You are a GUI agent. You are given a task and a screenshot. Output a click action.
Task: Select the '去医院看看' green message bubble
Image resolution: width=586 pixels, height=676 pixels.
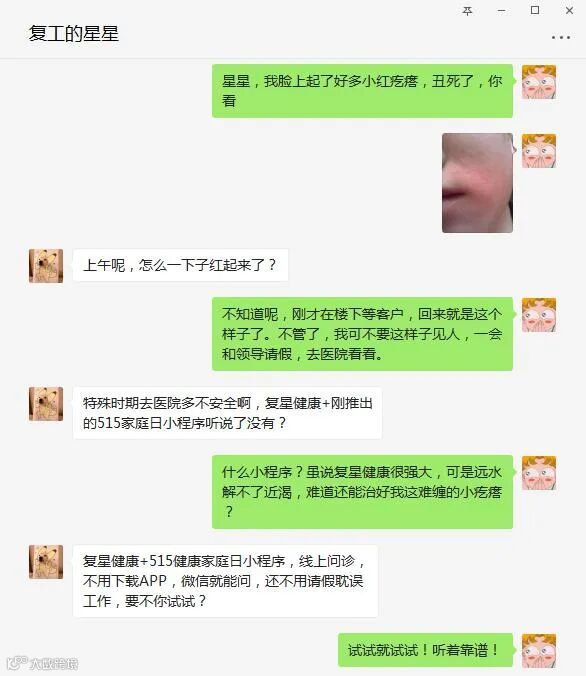point(362,334)
